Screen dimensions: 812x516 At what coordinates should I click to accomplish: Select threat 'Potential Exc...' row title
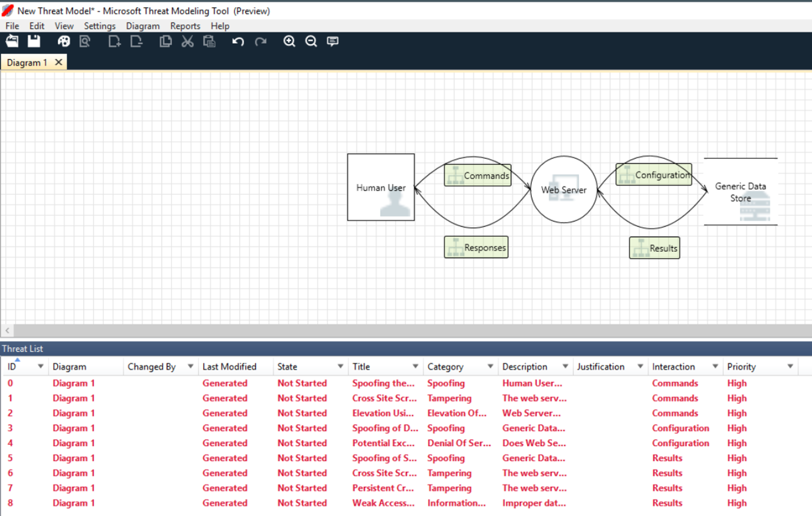click(x=383, y=443)
